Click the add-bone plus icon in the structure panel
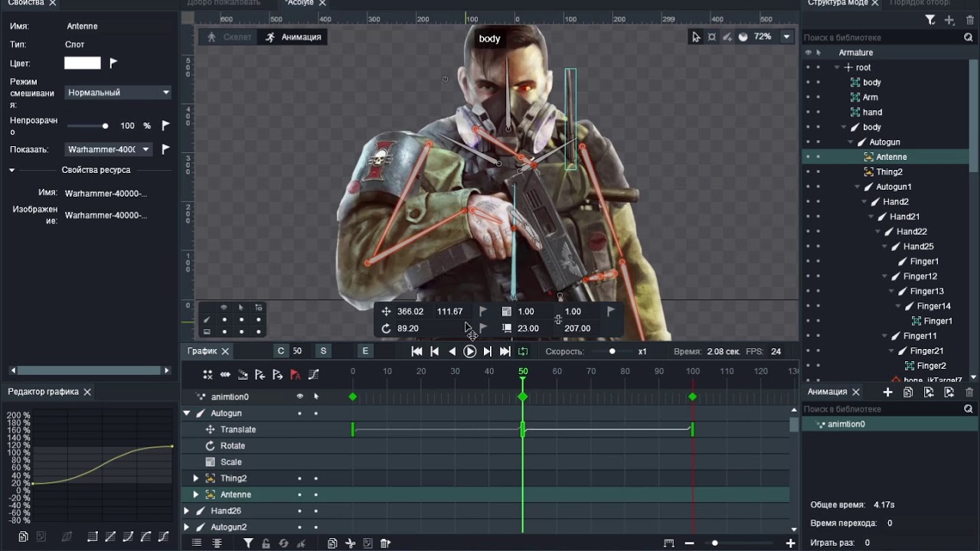This screenshot has height=551, width=980. [949, 21]
